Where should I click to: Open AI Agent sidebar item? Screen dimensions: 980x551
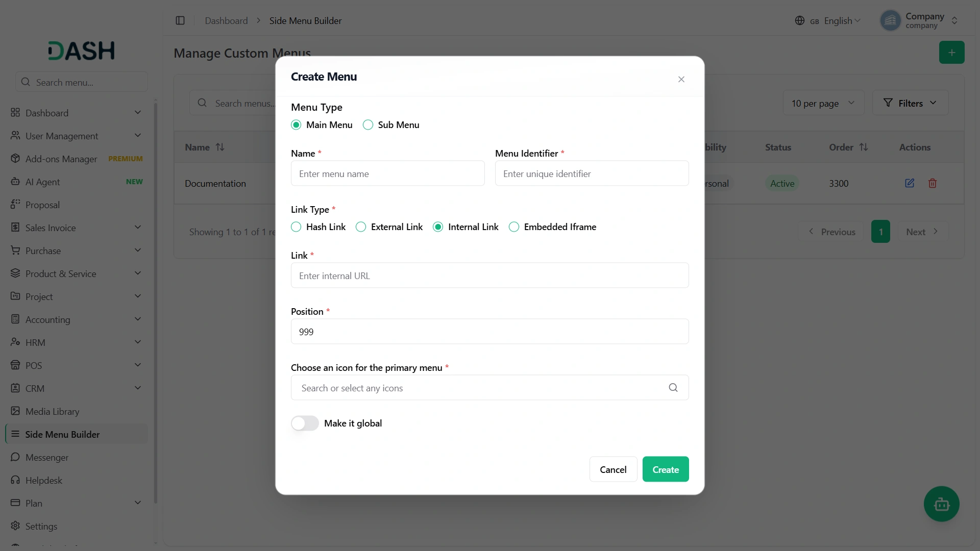(x=77, y=182)
